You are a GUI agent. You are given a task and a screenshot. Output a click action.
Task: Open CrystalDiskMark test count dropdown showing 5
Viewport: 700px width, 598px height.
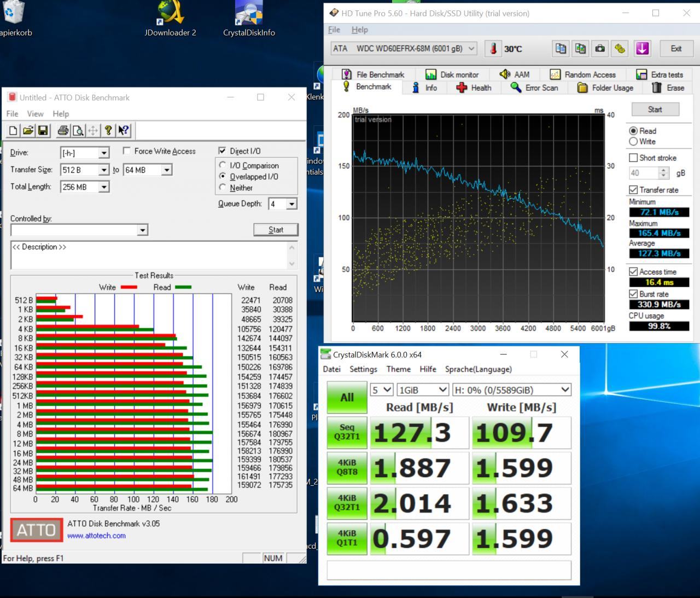(382, 390)
